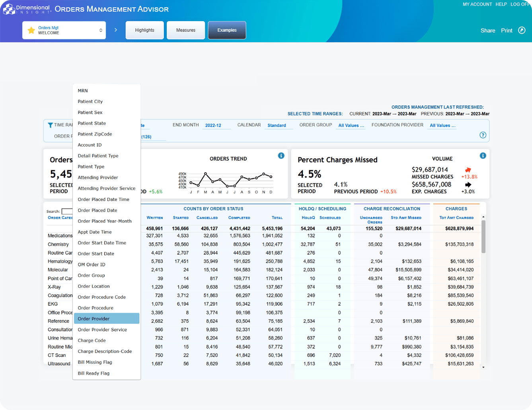Viewport: 532px width, 410px height.
Task: Click the Dimensional Insight logo icon
Action: point(9,9)
